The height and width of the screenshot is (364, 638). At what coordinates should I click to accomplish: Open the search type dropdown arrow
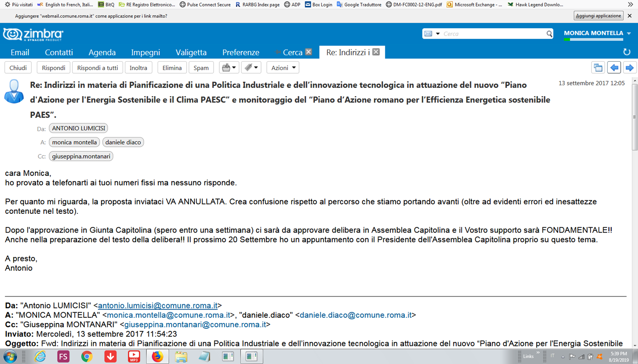(x=437, y=34)
